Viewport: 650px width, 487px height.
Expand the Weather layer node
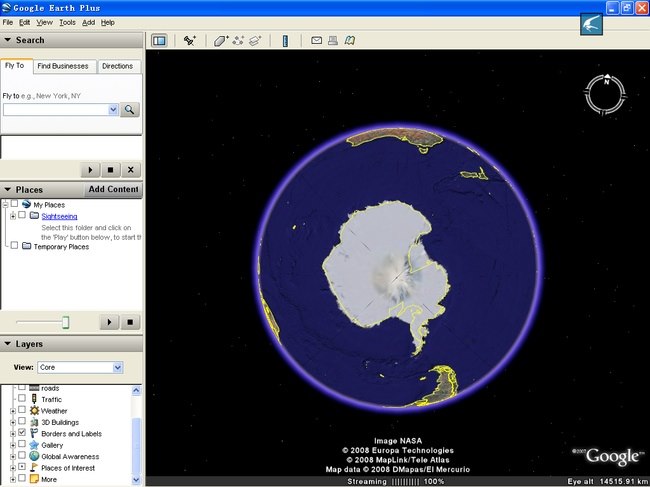click(x=13, y=411)
